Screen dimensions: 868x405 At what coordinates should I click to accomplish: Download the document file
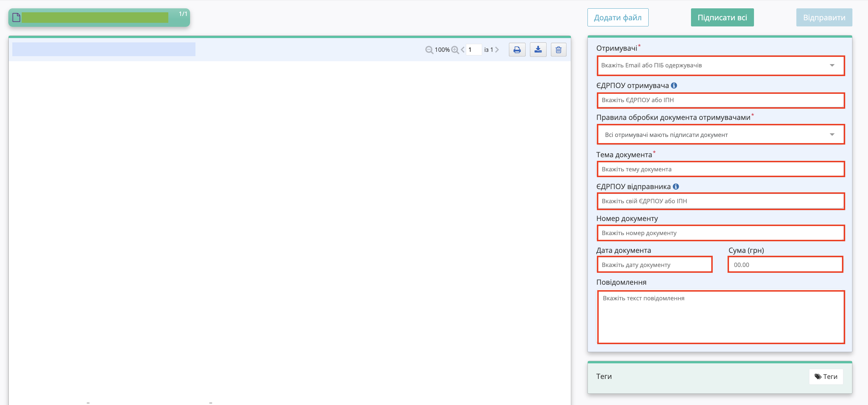(x=538, y=50)
